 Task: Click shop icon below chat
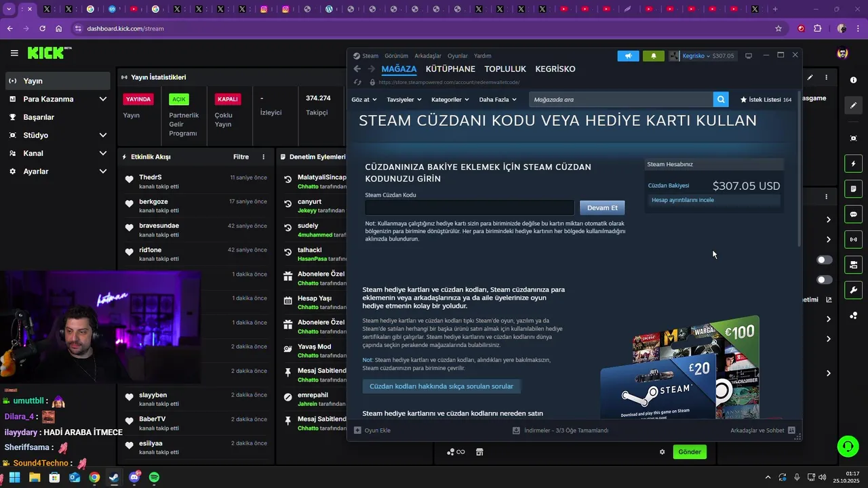point(479,452)
